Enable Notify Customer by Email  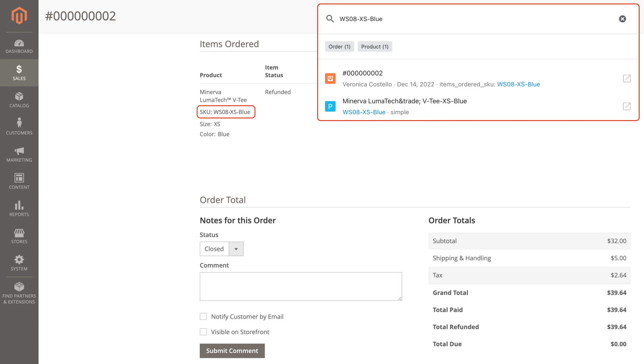click(203, 316)
